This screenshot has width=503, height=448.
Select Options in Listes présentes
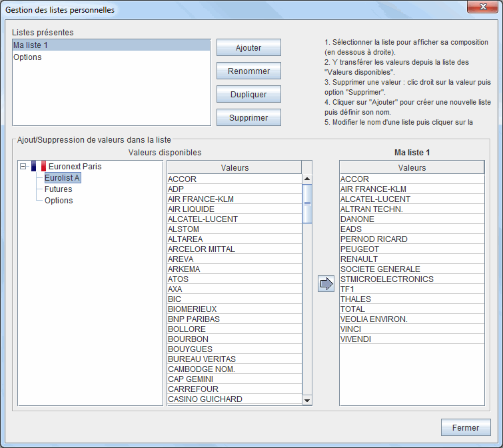click(x=27, y=57)
